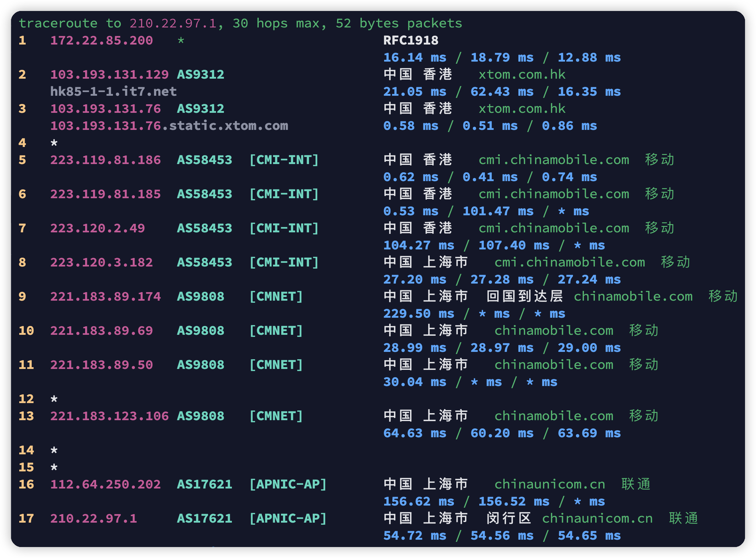The height and width of the screenshot is (558, 756).
Task: Click latency value 64.63 ms
Action: click(415, 433)
